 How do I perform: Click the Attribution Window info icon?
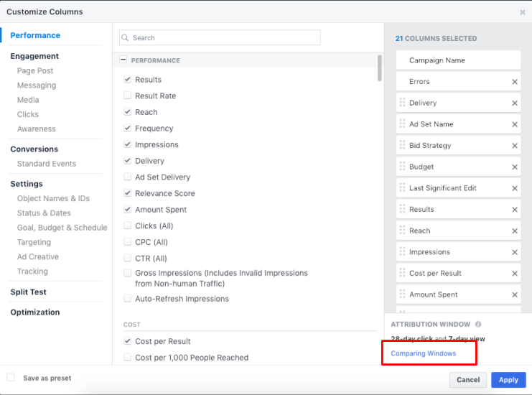(x=478, y=325)
